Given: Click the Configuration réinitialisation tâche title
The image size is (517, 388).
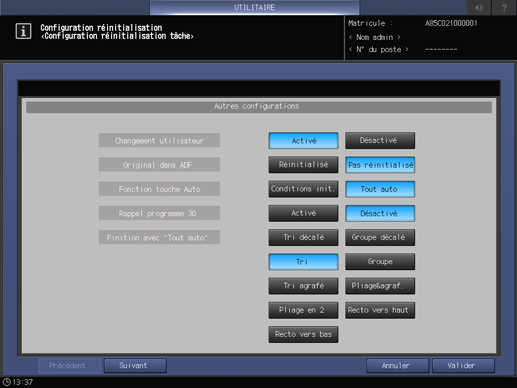Looking at the screenshot, I should point(117,36).
